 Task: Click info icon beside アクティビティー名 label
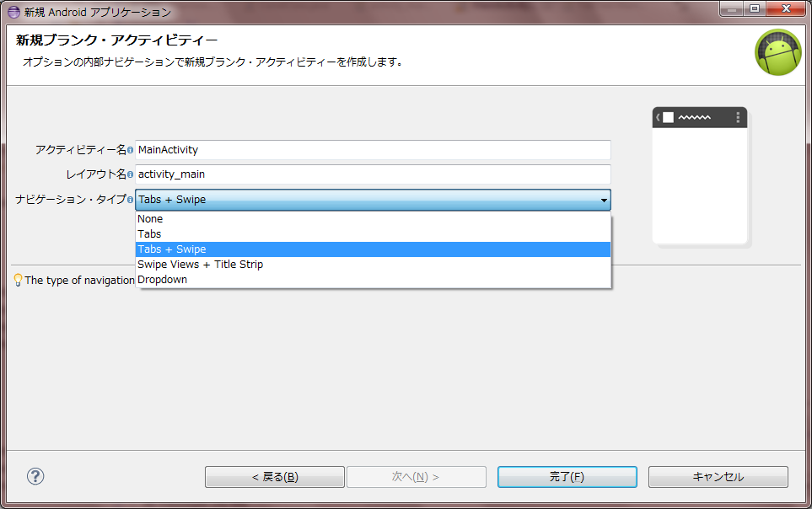pos(130,150)
